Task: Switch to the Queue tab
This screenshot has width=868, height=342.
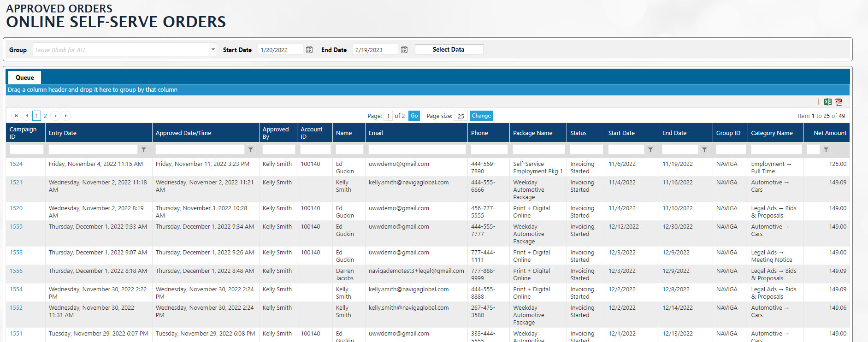Action: pyautogui.click(x=25, y=77)
